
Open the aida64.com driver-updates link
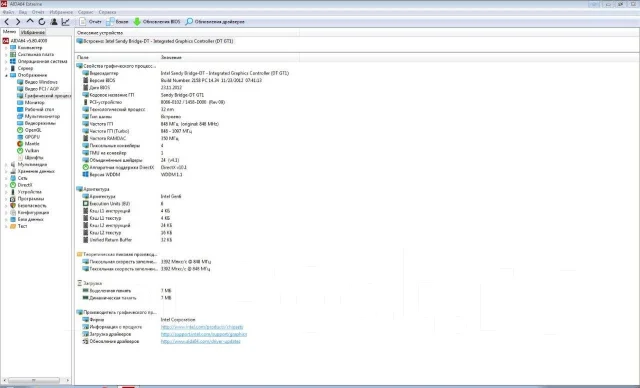200,341
